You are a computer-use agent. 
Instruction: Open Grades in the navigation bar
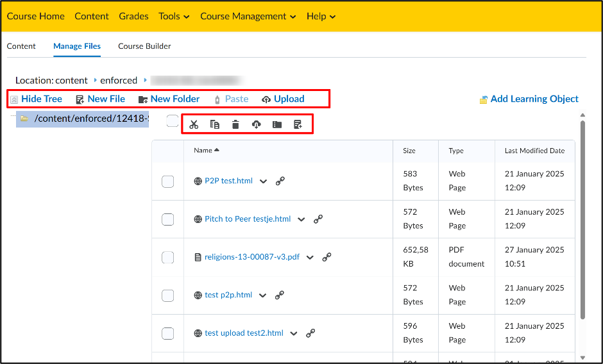click(x=133, y=16)
